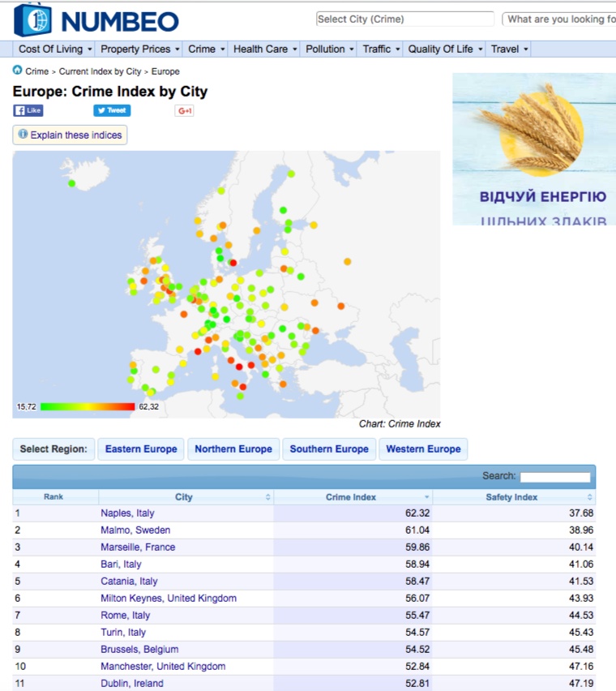Screen dimensions: 616x691
Task: Open Brussels, Belgium link
Action: [x=139, y=650]
